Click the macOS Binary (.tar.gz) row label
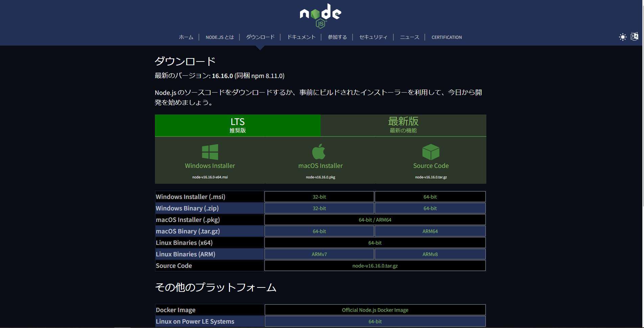This screenshot has height=328, width=644. point(188,231)
